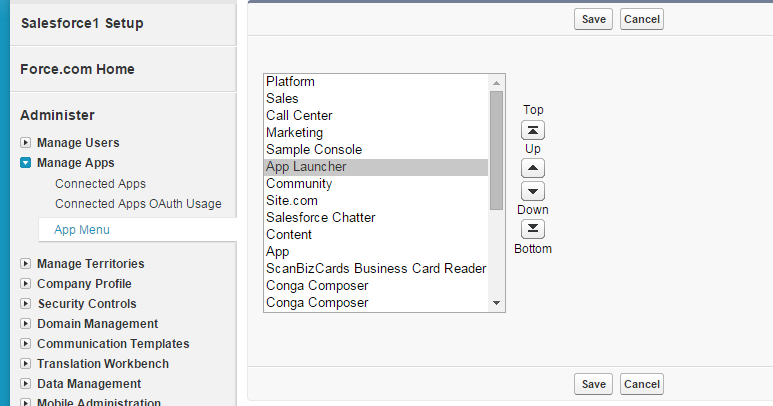Click the top Save button
The height and width of the screenshot is (406, 773).
594,19
